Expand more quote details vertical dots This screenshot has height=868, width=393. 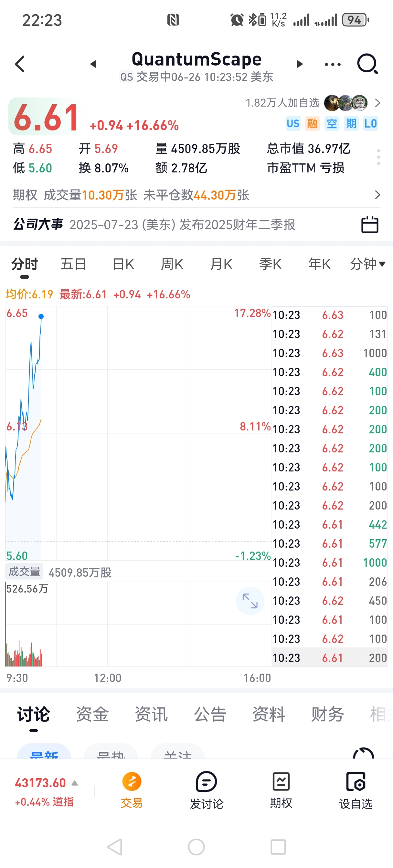click(x=378, y=157)
